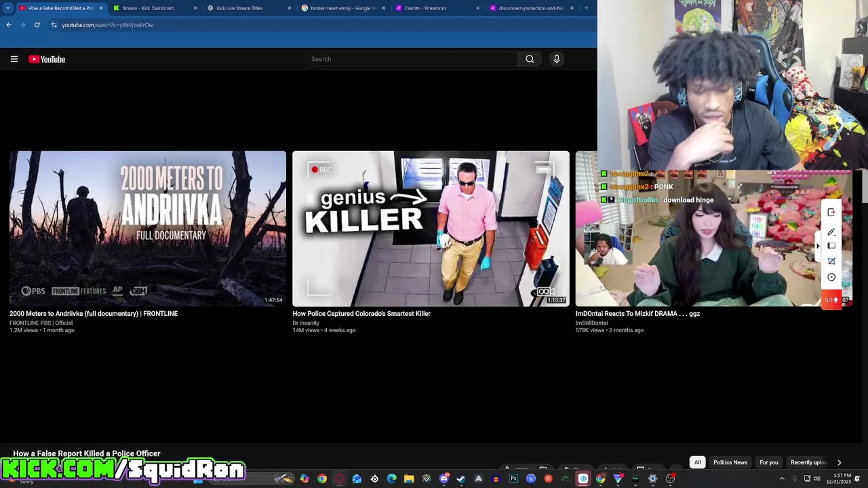
Task: Select the pencil annotate tool in capture toolbar
Action: point(831,232)
